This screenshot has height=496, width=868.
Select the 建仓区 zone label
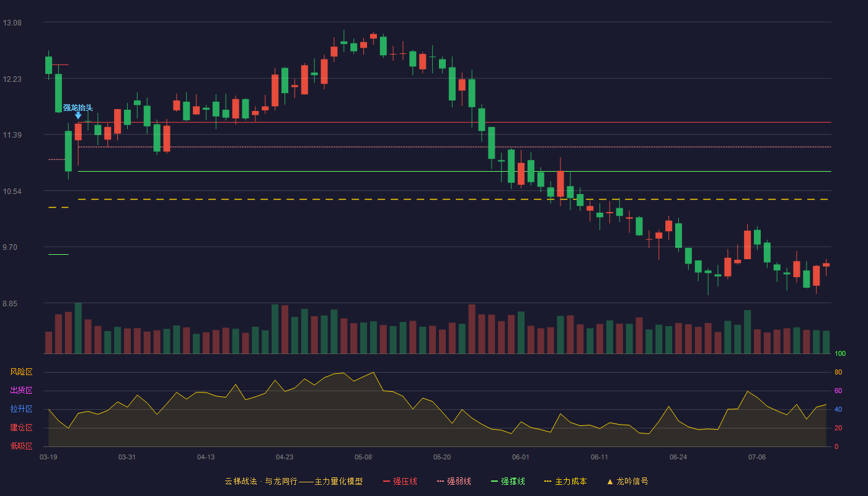coord(21,428)
